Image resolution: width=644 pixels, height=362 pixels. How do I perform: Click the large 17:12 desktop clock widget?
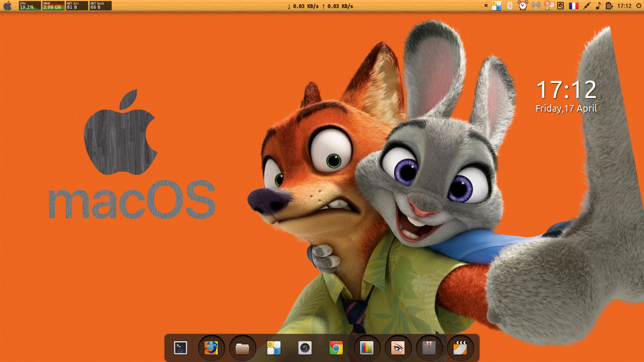point(566,90)
